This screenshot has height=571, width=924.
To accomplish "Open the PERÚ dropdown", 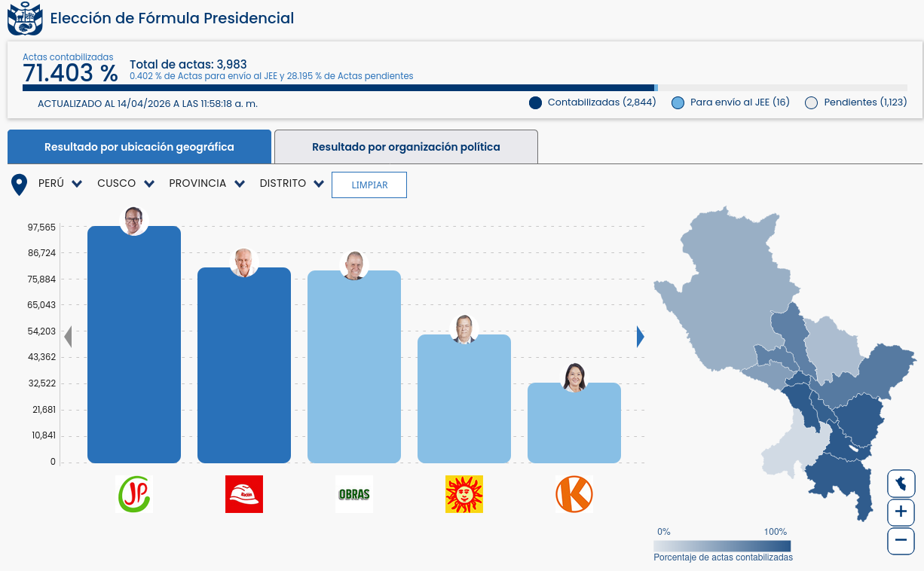I will [60, 184].
